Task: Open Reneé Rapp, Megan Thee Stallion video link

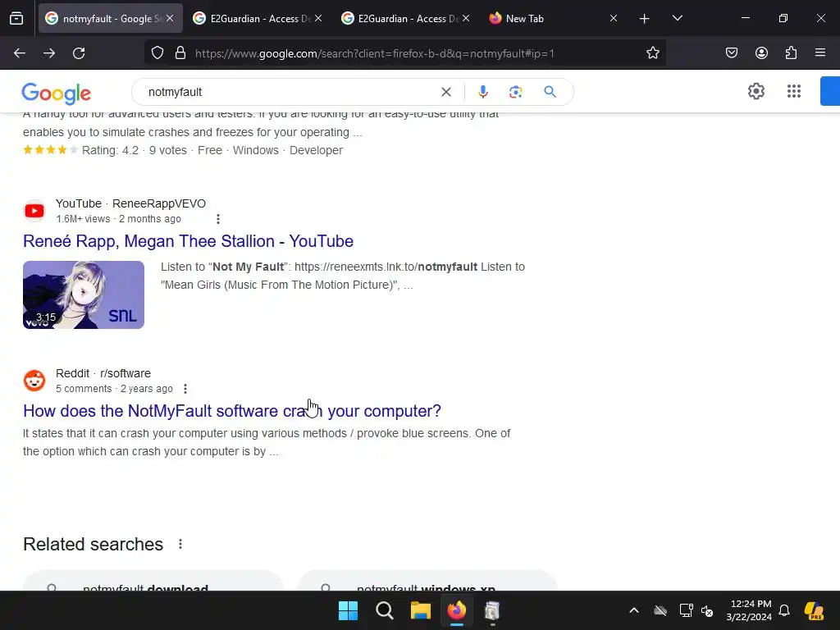Action: (188, 241)
